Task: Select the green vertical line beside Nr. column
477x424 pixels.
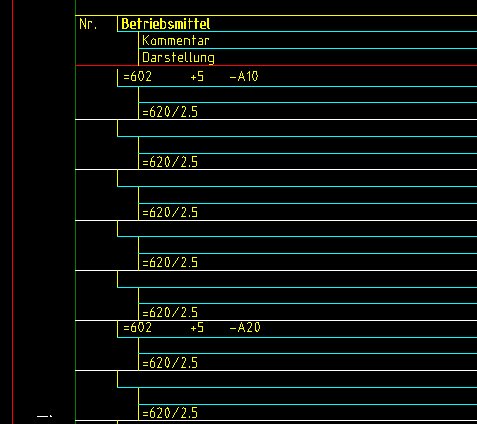Action: pos(76,212)
